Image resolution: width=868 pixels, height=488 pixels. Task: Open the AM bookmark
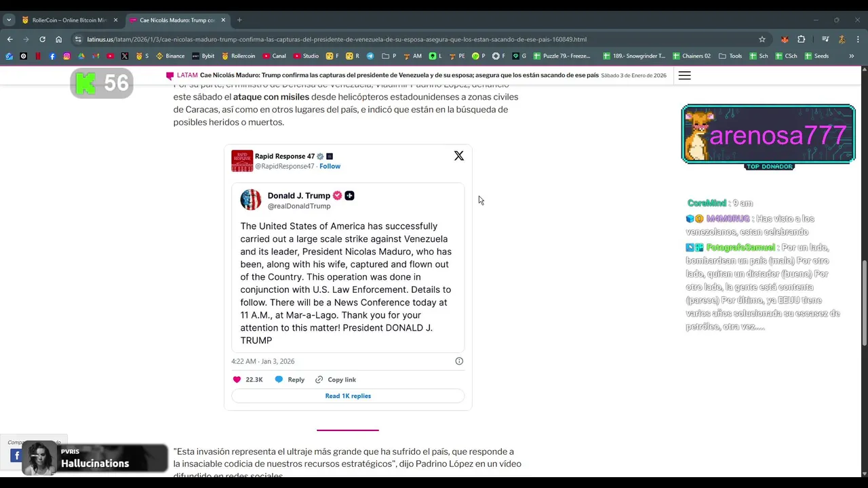point(413,56)
